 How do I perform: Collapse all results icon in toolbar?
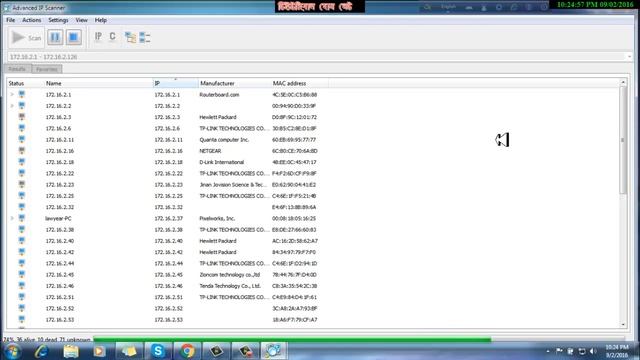pos(144,38)
